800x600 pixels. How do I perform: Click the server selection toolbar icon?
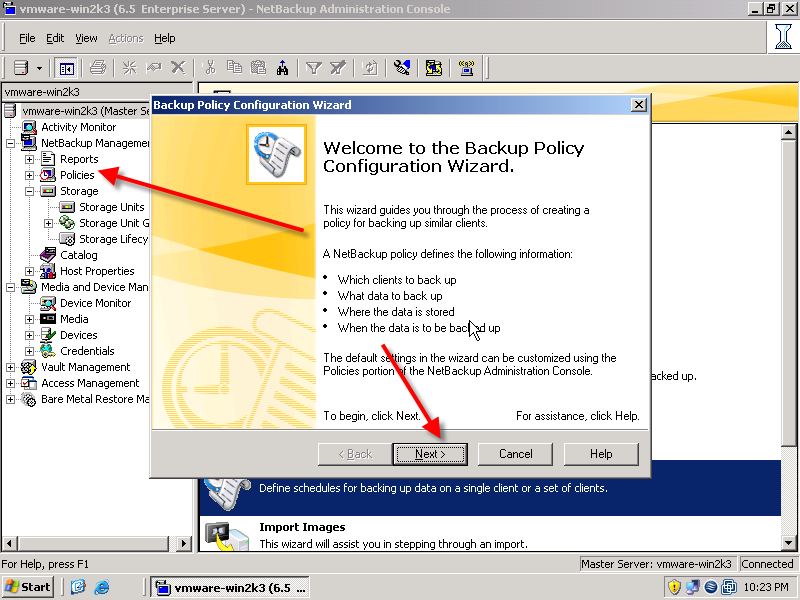pyautogui.click(x=20, y=67)
